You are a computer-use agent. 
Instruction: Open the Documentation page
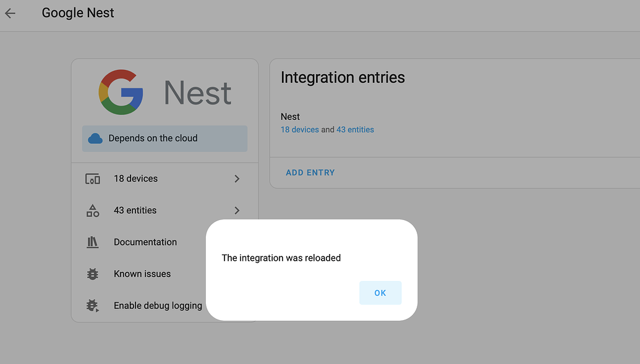click(145, 242)
